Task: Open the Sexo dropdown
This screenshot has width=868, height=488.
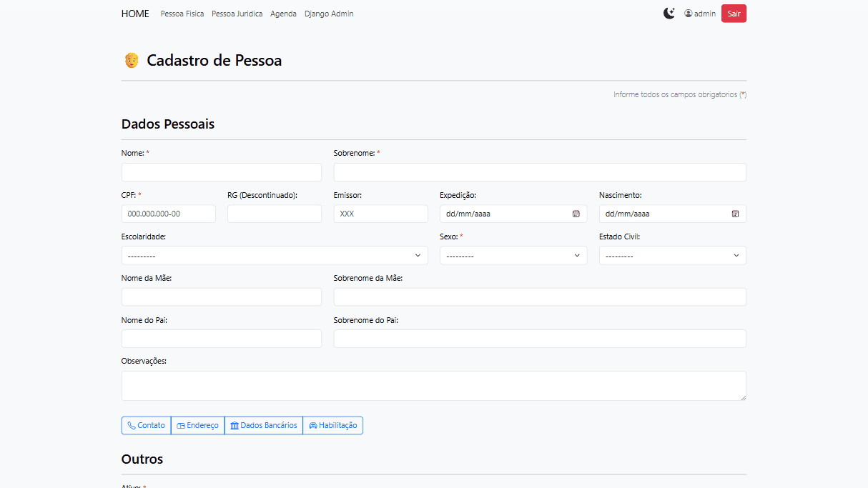Action: click(x=513, y=255)
